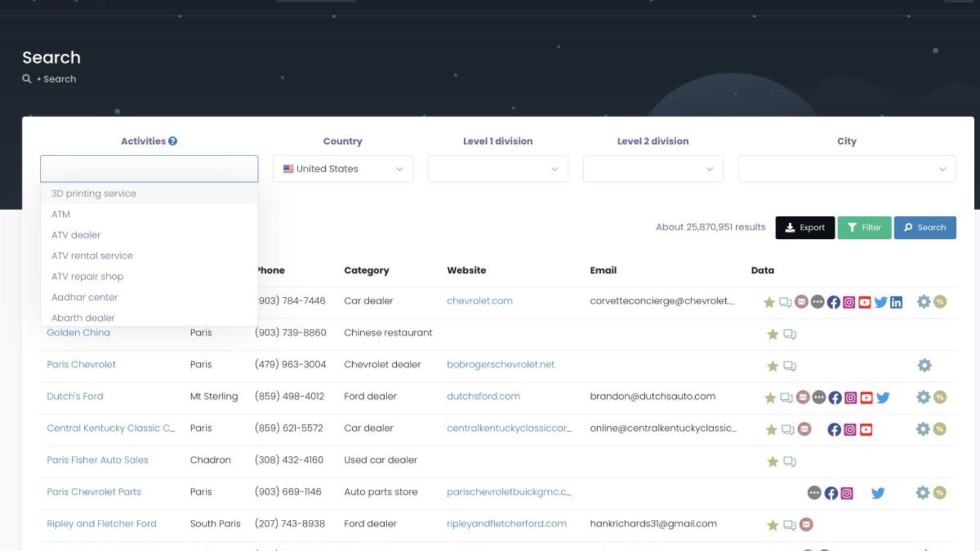
Task: Open the chat icon for Golden China
Action: pyautogui.click(x=790, y=334)
